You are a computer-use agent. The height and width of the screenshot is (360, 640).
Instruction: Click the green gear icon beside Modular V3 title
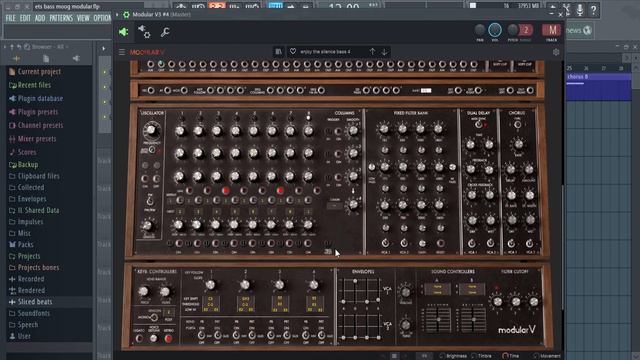point(126,15)
